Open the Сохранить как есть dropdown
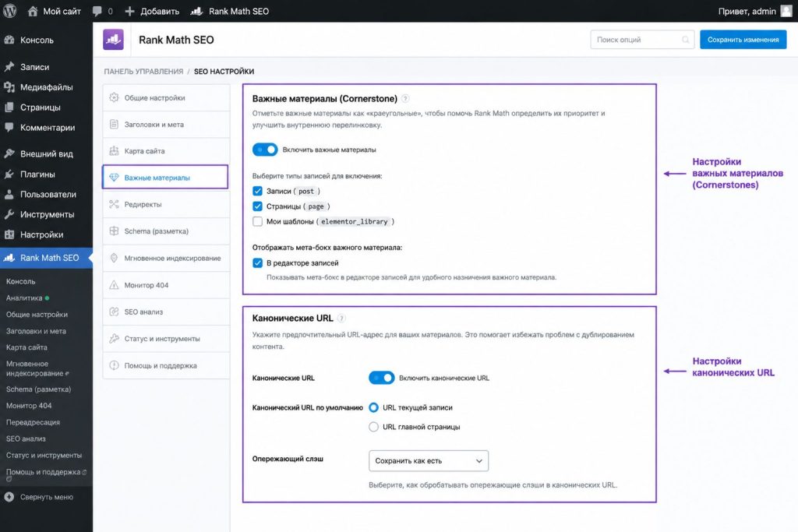 429,461
